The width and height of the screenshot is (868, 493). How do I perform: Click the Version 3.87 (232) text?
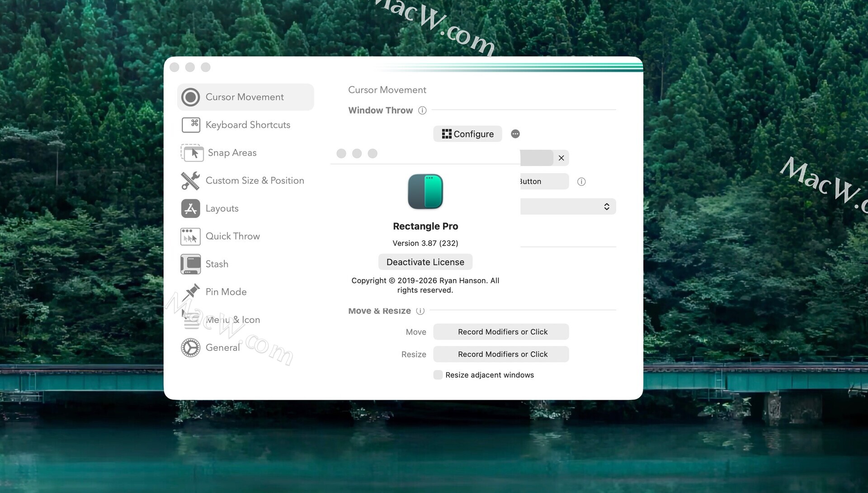pyautogui.click(x=425, y=243)
